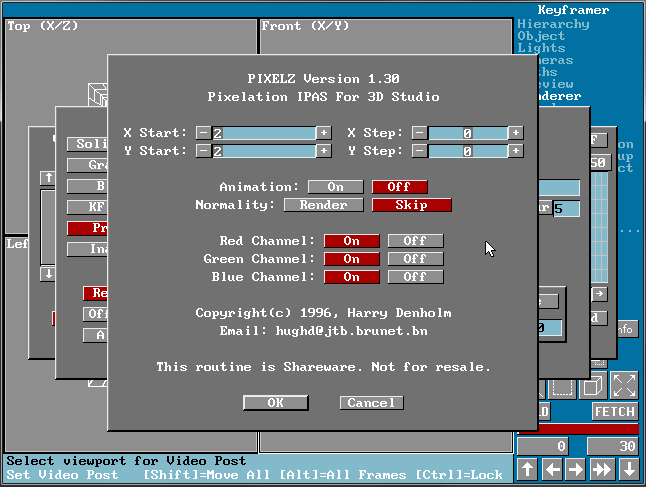Screen dimensions: 646x487
Task: Decrease X Start with the minus button
Action: coord(203,133)
